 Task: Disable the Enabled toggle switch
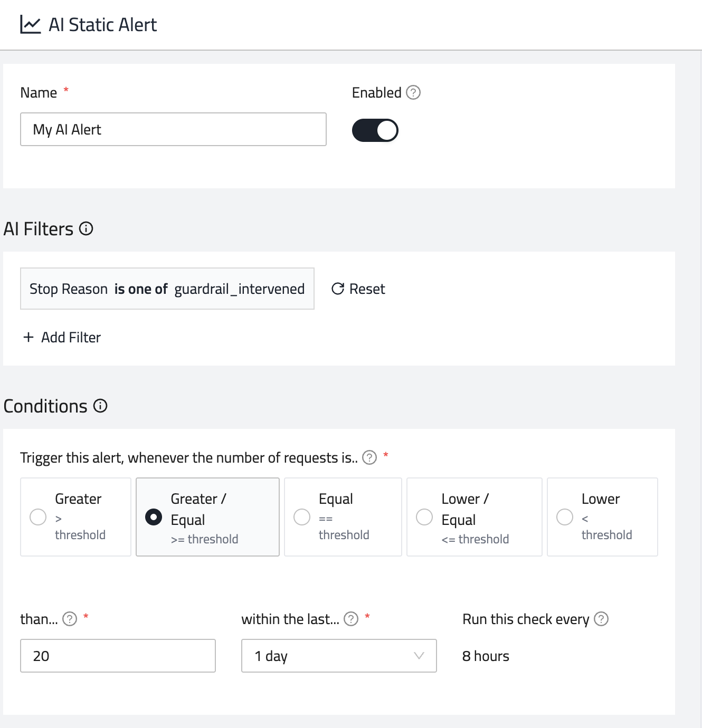(x=375, y=130)
